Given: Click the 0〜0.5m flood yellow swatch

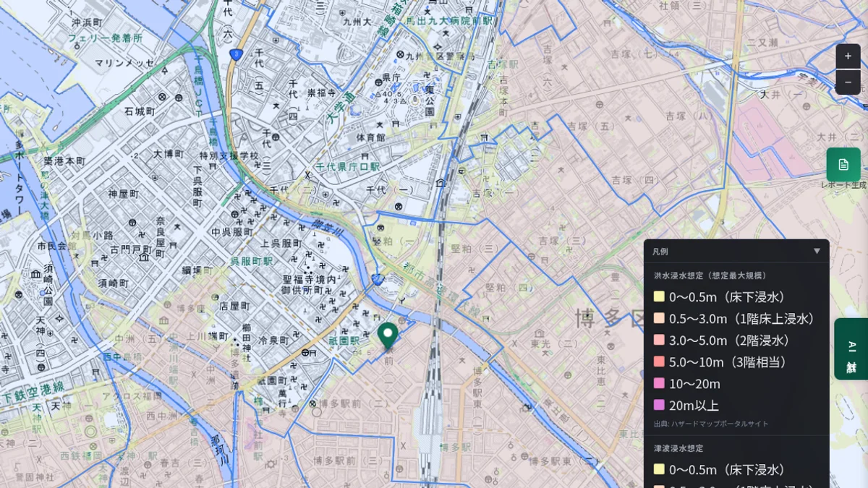Looking at the screenshot, I should point(659,296).
